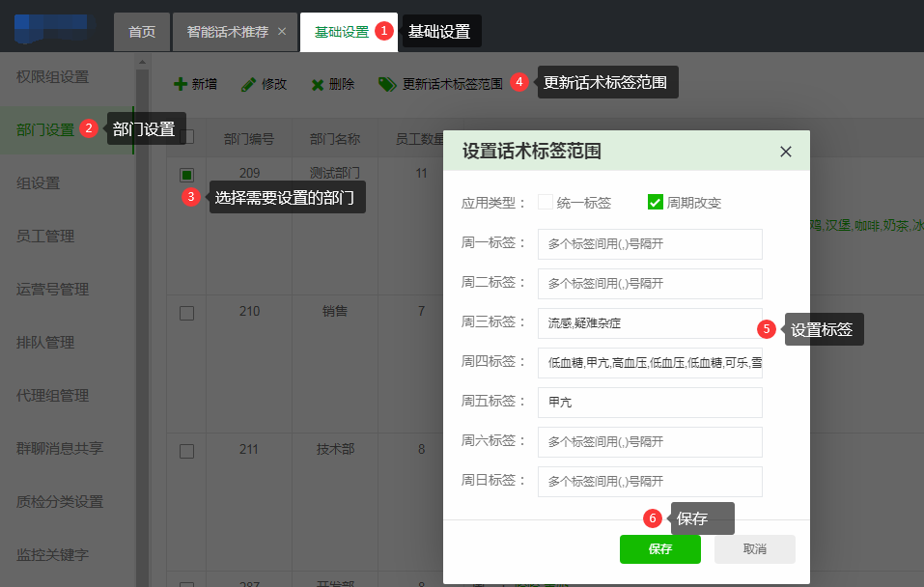
Task: Close the 智能话术推荐 tab
Action: point(282,32)
